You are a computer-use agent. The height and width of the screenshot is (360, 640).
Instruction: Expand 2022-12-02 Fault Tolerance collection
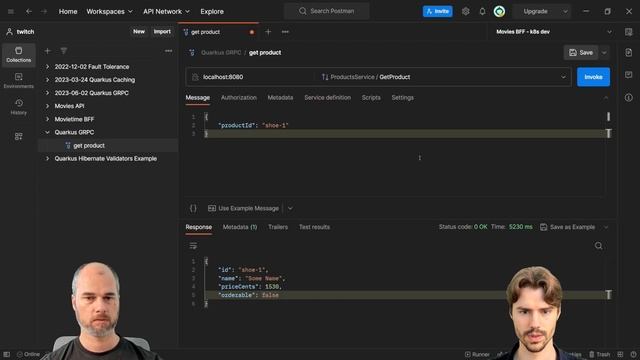[47, 67]
